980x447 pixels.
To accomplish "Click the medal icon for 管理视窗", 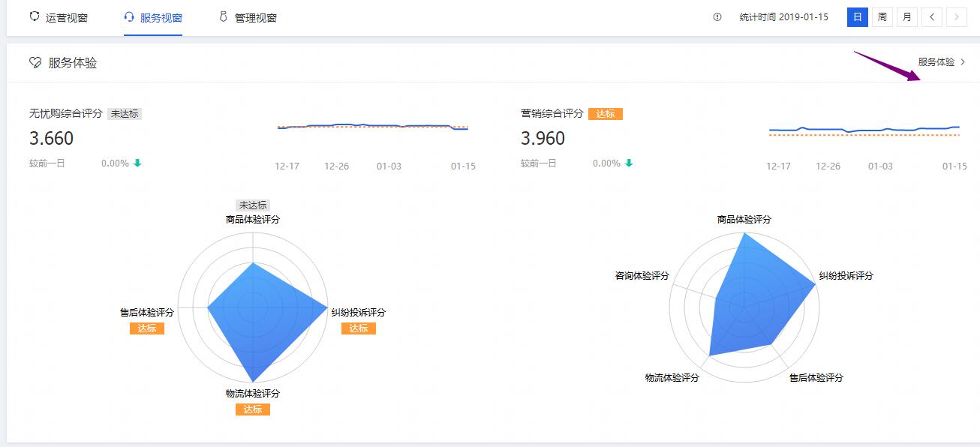I will [x=223, y=16].
